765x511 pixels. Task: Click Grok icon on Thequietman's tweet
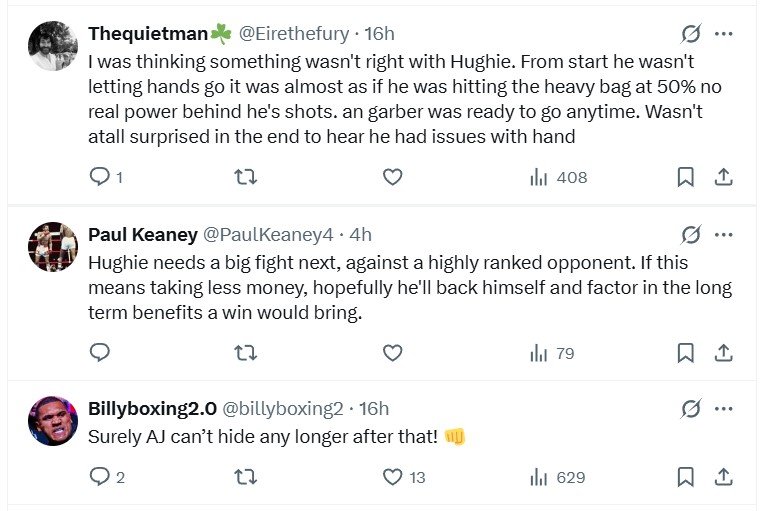point(691,34)
